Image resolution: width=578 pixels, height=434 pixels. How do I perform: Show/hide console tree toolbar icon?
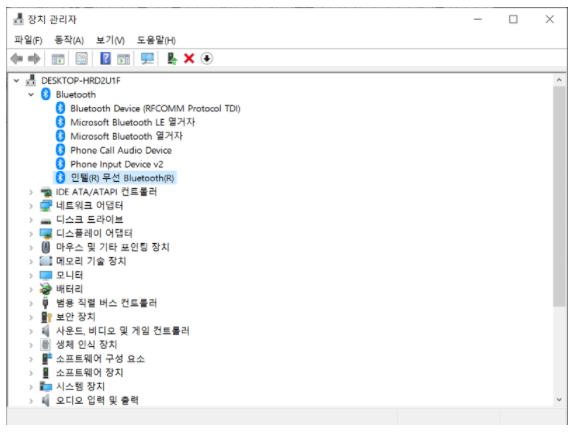pos(58,59)
